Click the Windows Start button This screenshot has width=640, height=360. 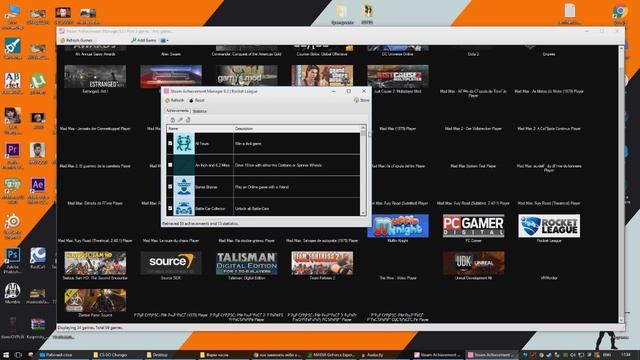pyautogui.click(x=6, y=355)
